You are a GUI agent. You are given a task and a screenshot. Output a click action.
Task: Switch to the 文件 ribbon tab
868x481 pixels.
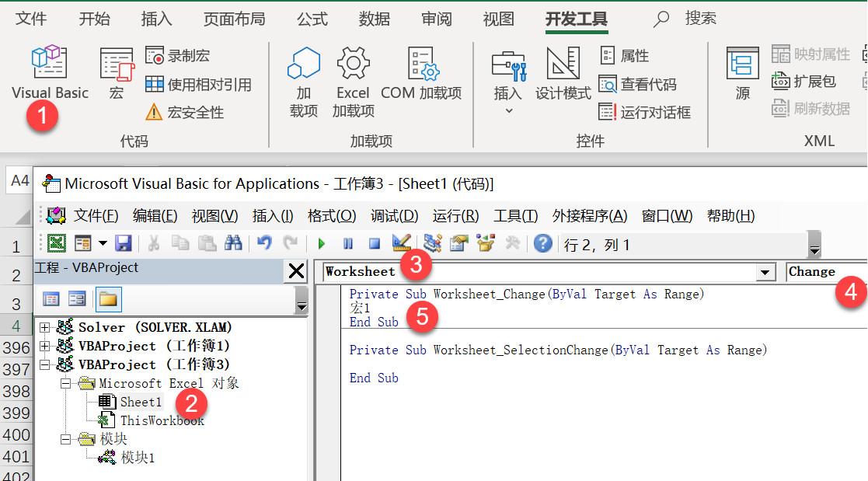click(x=31, y=19)
